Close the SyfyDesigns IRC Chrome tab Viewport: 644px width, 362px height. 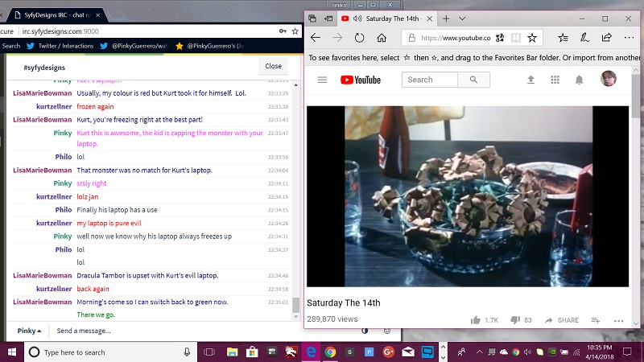click(x=97, y=15)
